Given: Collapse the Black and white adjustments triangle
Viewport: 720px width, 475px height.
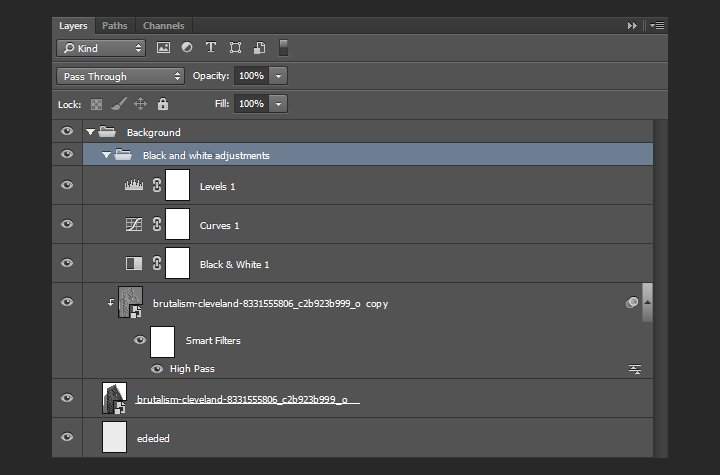Looking at the screenshot, I should [106, 155].
